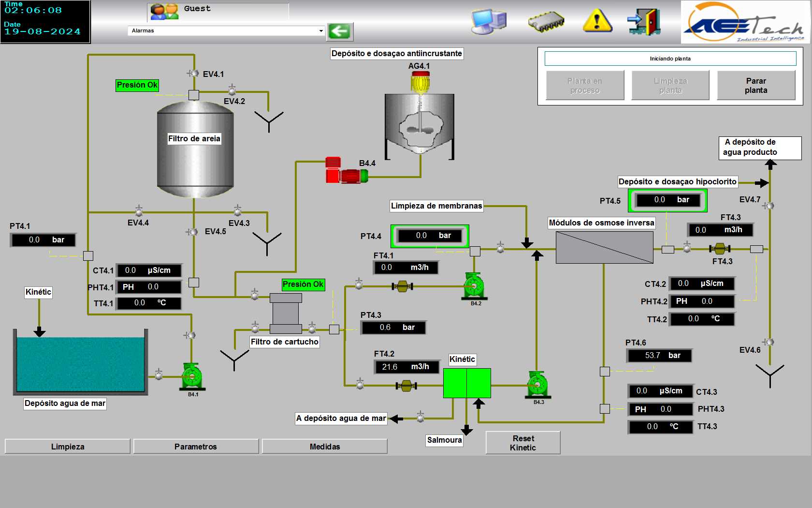Select the high-pressure pump B4.2
This screenshot has width=812, height=508.
(x=474, y=286)
